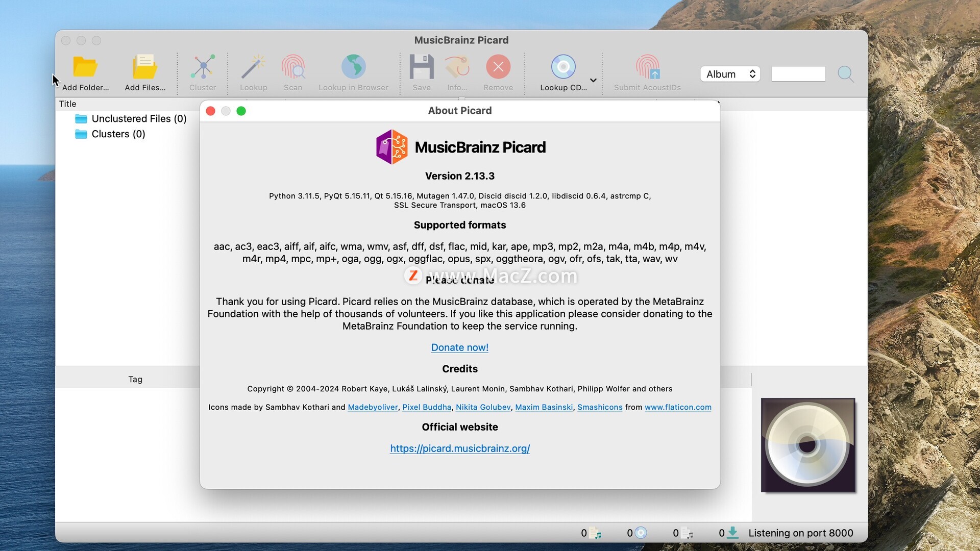The height and width of the screenshot is (551, 980).
Task: Click the cover art CD thumbnail
Action: click(808, 445)
